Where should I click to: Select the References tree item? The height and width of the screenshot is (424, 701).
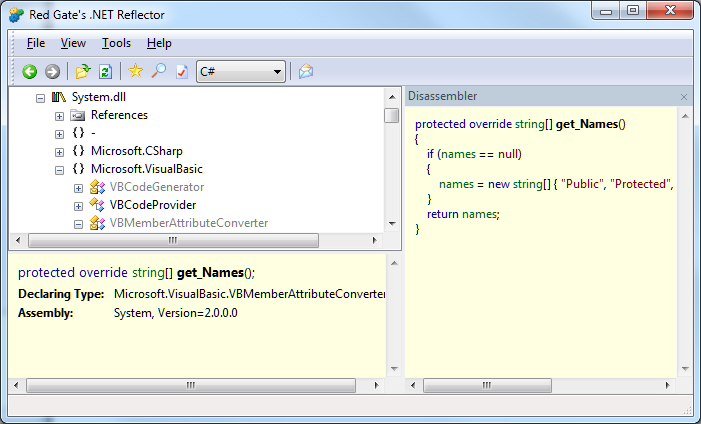pyautogui.click(x=119, y=115)
